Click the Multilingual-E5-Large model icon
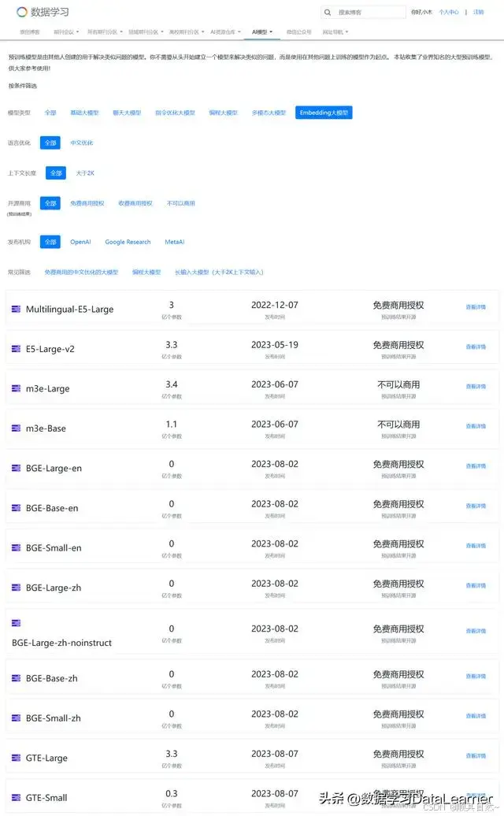This screenshot has width=504, height=816. pos(15,310)
